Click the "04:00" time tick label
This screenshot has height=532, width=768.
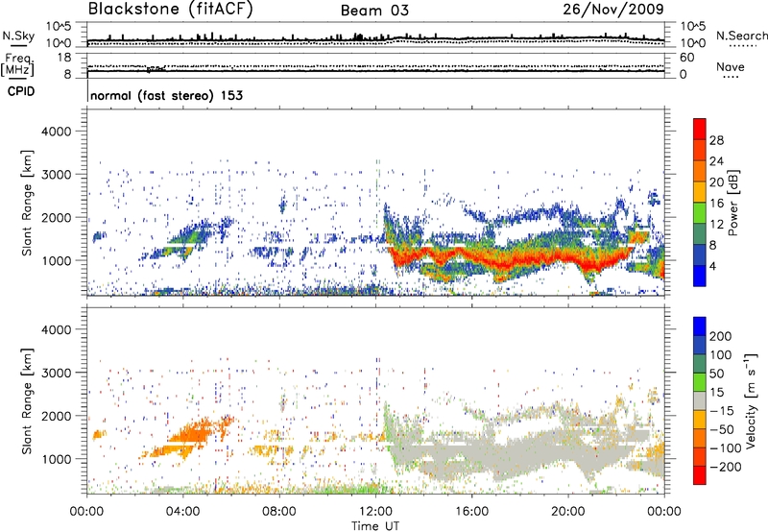pyautogui.click(x=182, y=512)
